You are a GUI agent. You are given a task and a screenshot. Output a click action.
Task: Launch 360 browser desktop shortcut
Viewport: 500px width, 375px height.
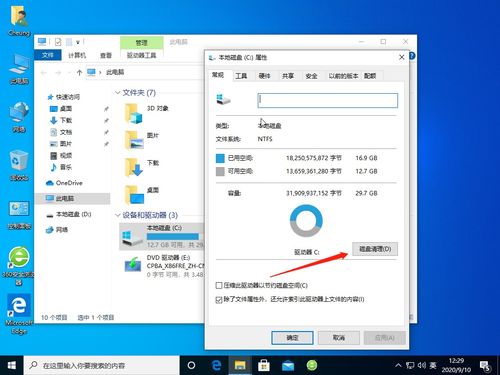pos(19,257)
